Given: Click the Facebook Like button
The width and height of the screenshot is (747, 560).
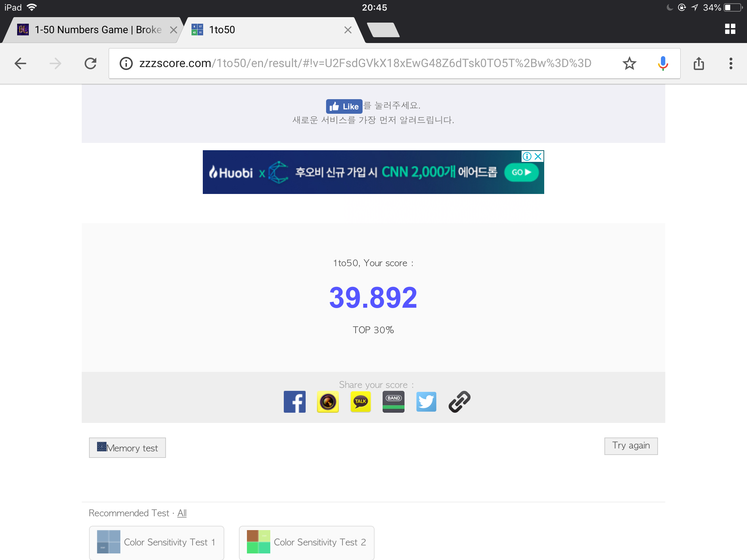Looking at the screenshot, I should tap(344, 106).
